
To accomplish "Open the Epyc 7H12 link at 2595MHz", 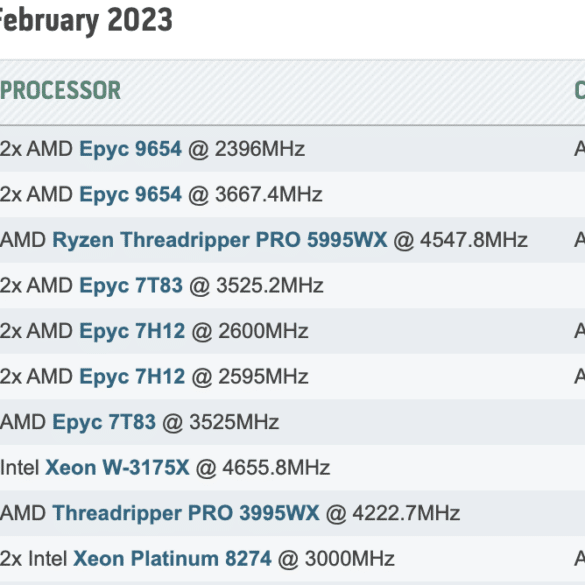I will (132, 377).
